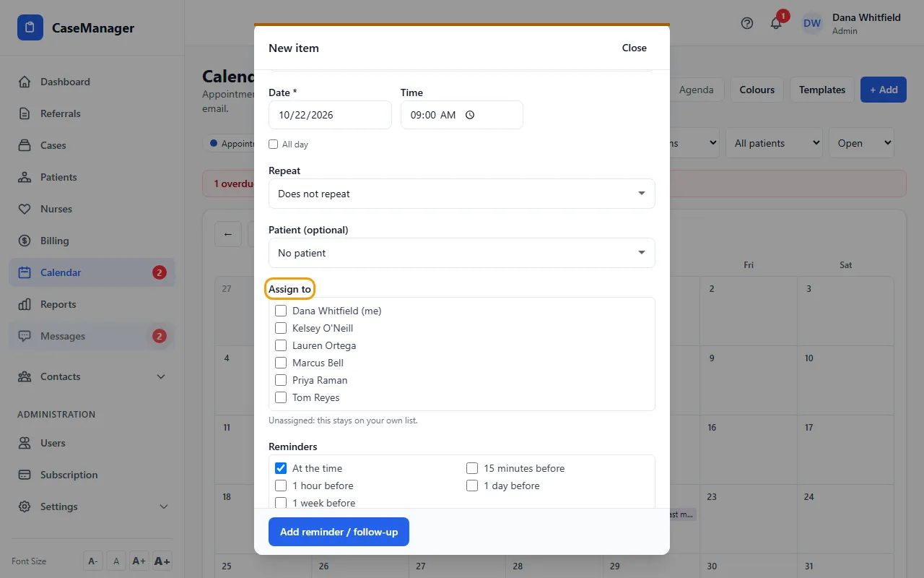
Task: Open the All patients filter dropdown
Action: coord(775,143)
